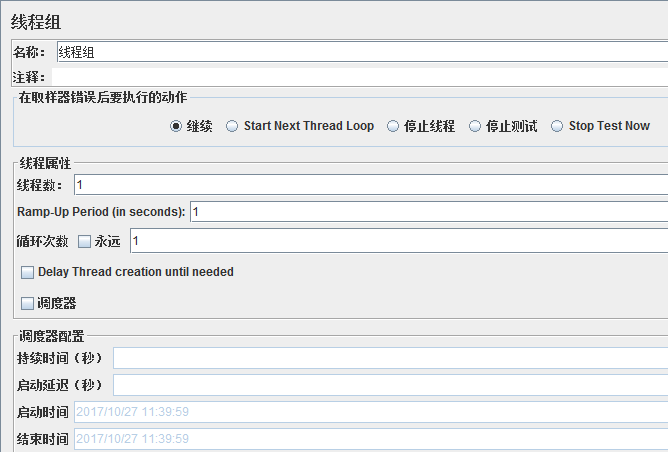Click the 线程组 panel title
The width and height of the screenshot is (668, 452).
coord(36,22)
